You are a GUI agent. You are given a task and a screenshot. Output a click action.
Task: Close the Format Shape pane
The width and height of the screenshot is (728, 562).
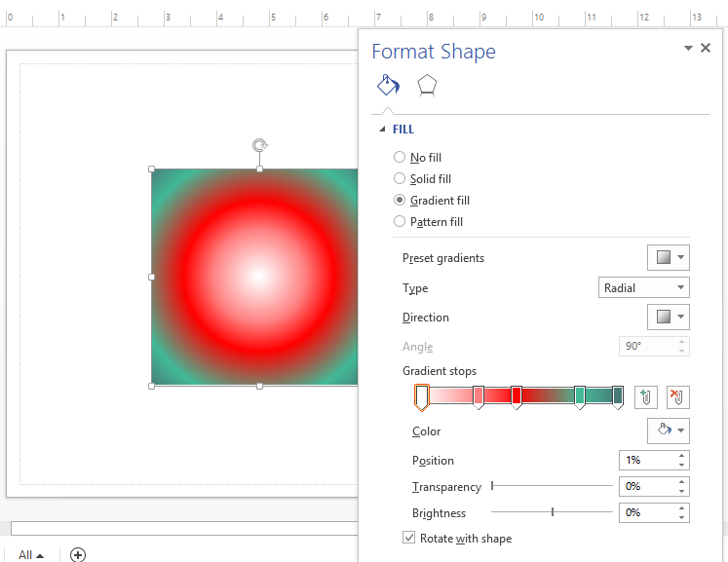click(706, 48)
